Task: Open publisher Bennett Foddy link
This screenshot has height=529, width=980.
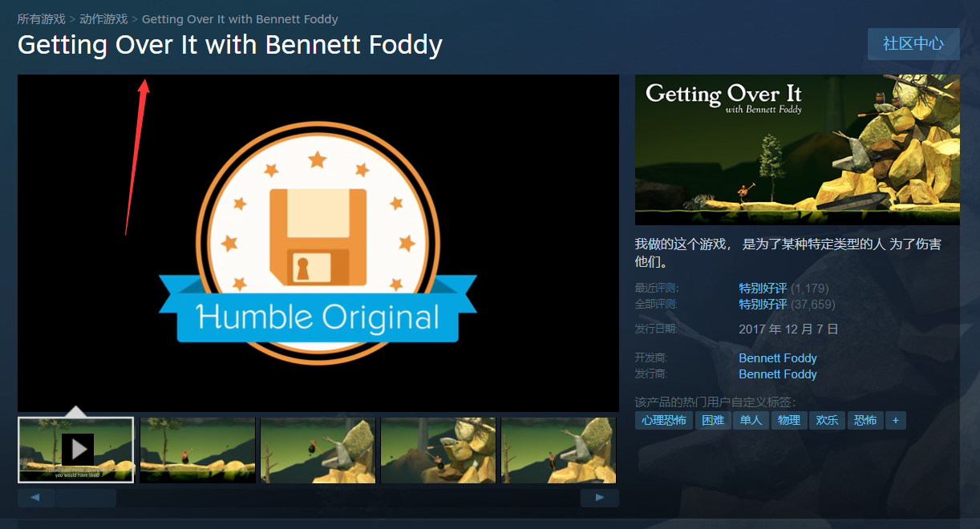Action: pos(778,374)
